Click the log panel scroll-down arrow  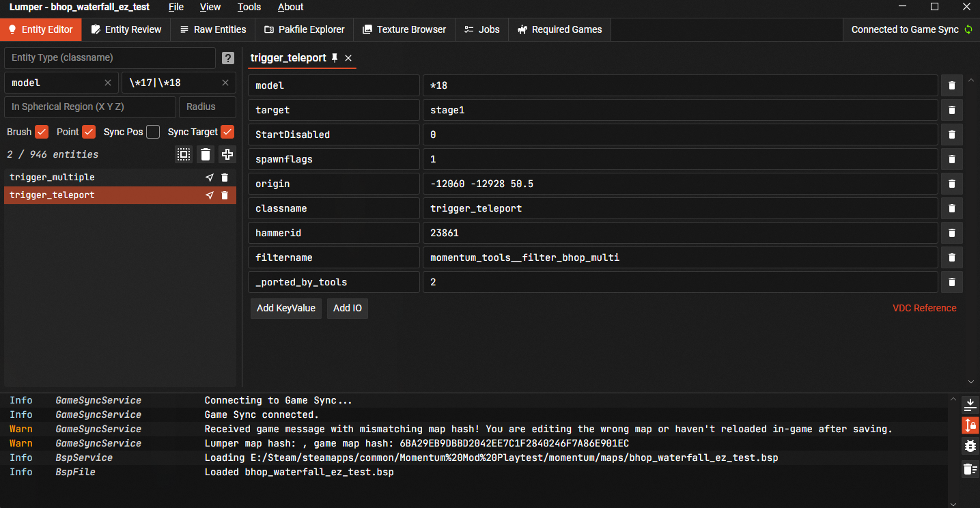[x=953, y=503]
